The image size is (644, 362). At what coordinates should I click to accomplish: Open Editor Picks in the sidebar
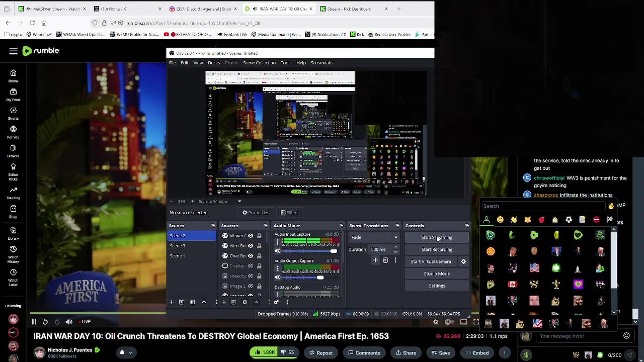click(x=13, y=172)
